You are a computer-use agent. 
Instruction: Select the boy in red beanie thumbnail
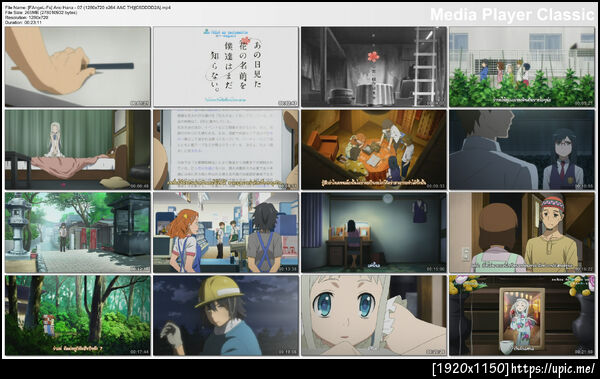[x=522, y=233]
